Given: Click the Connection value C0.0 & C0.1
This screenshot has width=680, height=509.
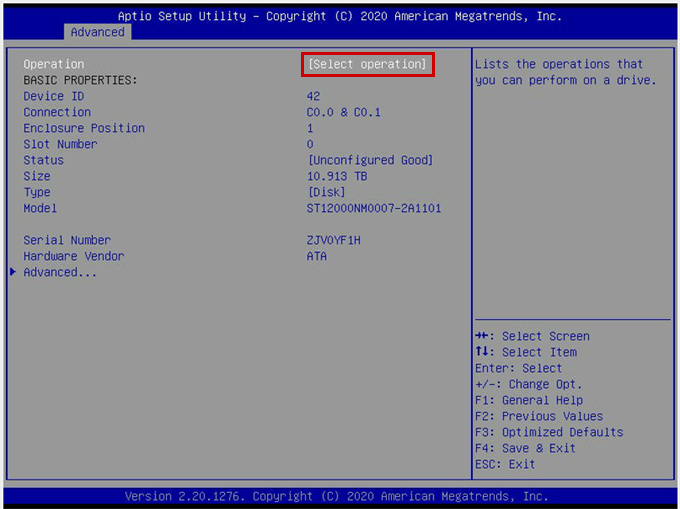Looking at the screenshot, I should tap(343, 112).
